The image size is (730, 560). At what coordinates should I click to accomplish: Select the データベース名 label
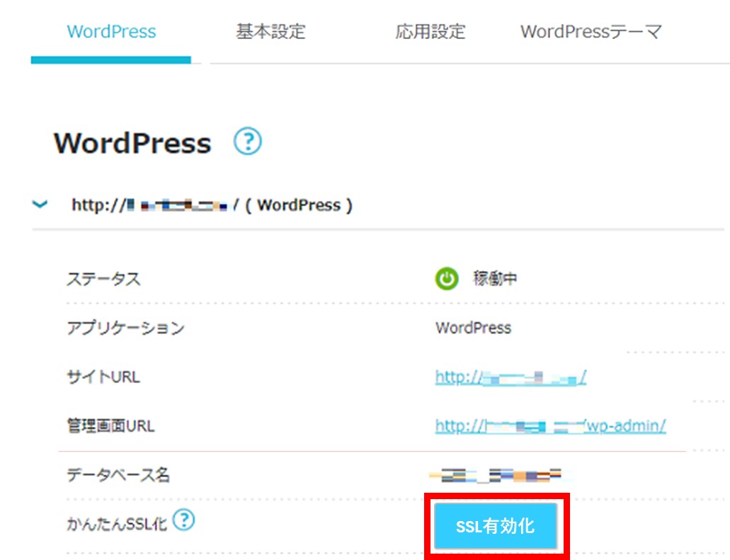click(x=118, y=475)
